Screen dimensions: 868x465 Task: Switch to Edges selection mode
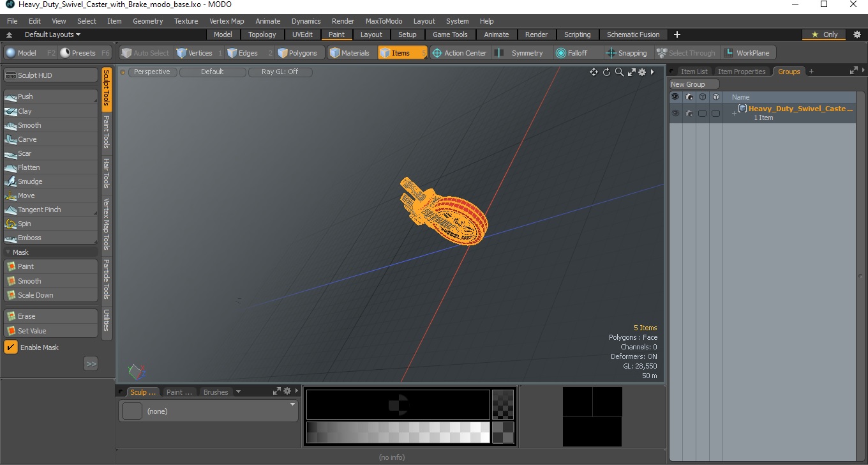pos(249,53)
